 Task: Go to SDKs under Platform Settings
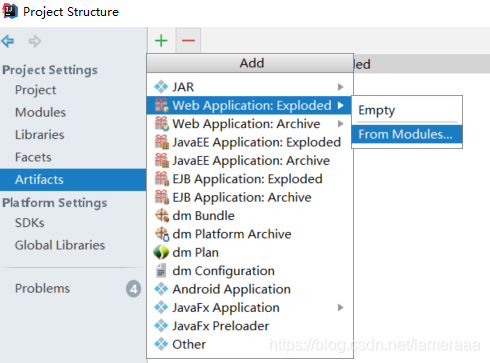click(x=29, y=223)
